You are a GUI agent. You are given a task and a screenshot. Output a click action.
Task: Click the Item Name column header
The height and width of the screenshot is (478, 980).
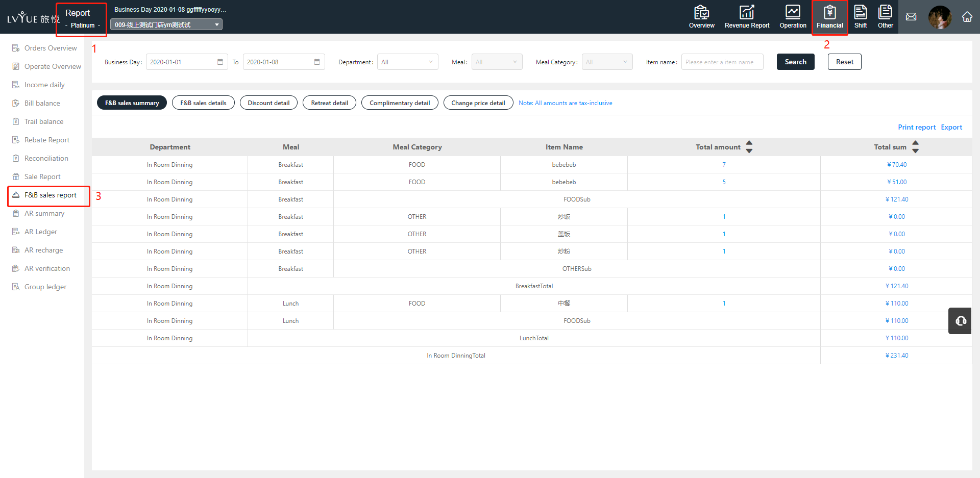(x=564, y=147)
